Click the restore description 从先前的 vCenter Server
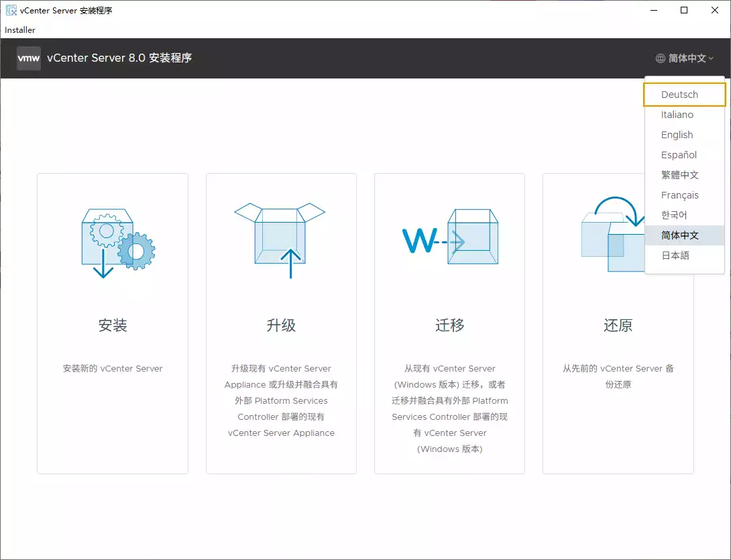The image size is (731, 560). [618, 376]
